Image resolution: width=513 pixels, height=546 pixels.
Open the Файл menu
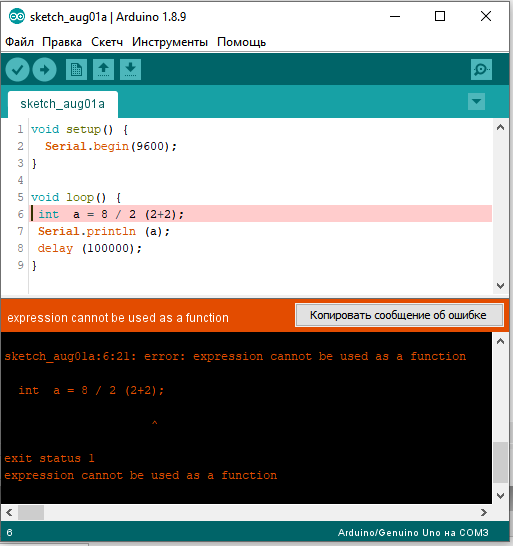coord(20,42)
